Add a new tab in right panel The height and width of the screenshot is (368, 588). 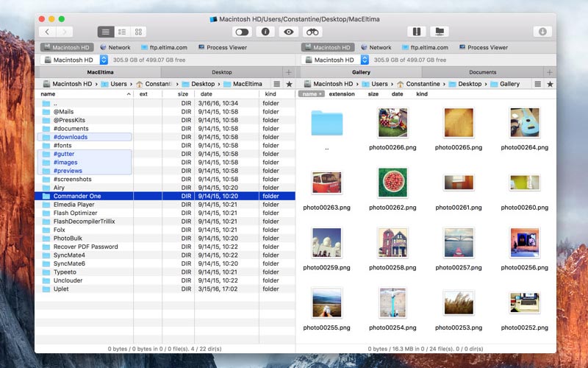click(x=549, y=72)
